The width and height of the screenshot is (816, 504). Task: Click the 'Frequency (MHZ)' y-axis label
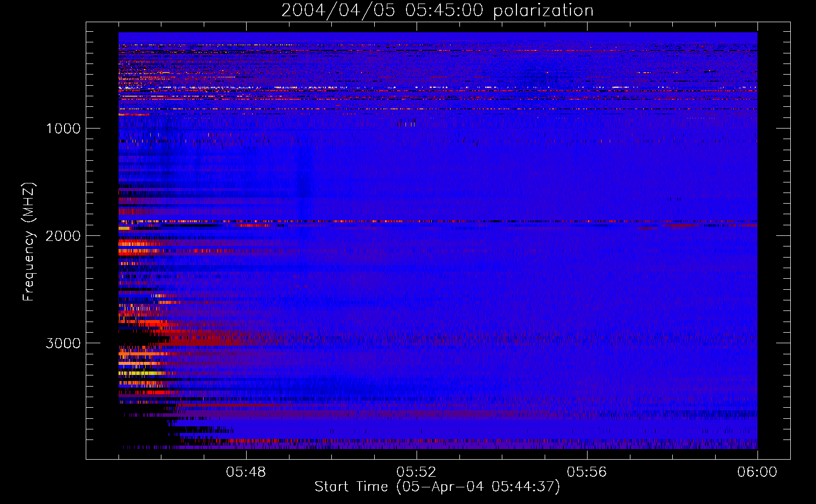pos(29,242)
